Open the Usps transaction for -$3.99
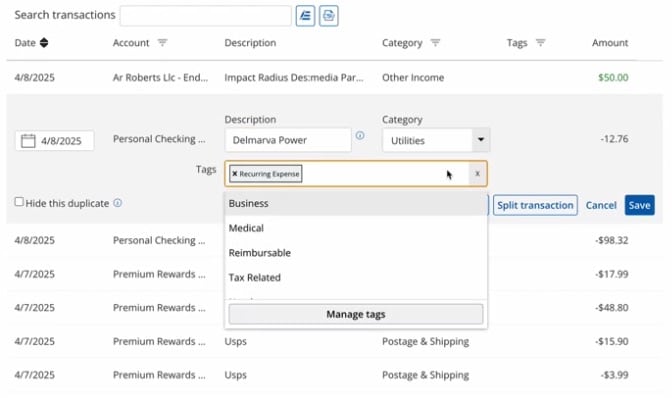 pos(235,375)
